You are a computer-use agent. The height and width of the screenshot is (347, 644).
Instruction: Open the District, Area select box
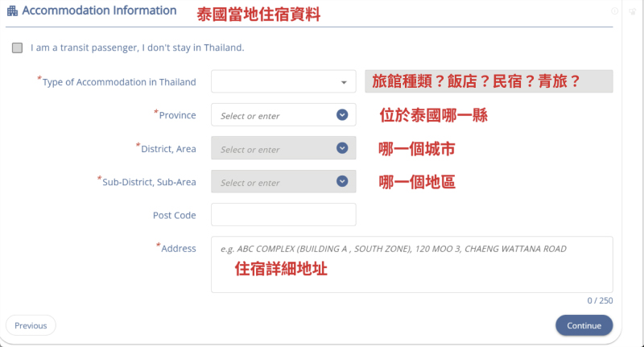[283, 148]
